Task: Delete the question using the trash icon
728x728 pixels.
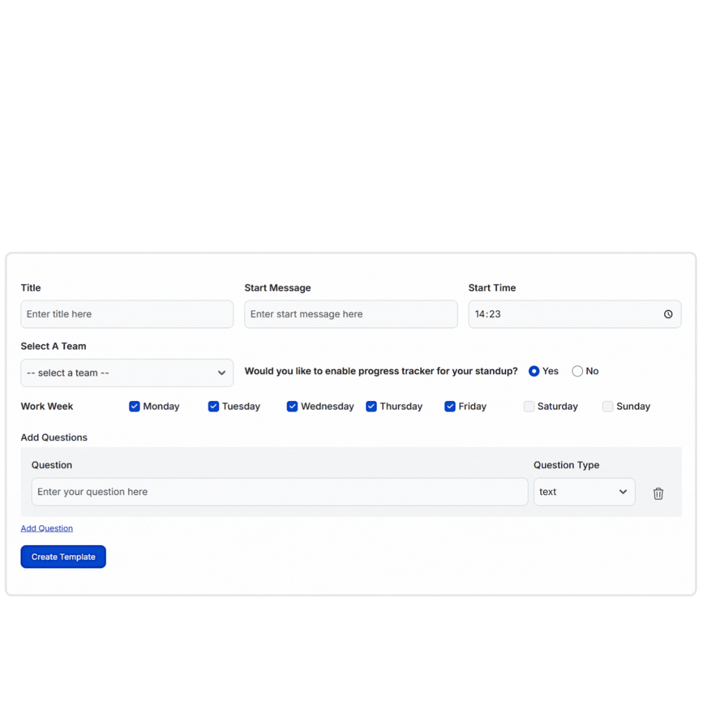Action: click(x=658, y=493)
